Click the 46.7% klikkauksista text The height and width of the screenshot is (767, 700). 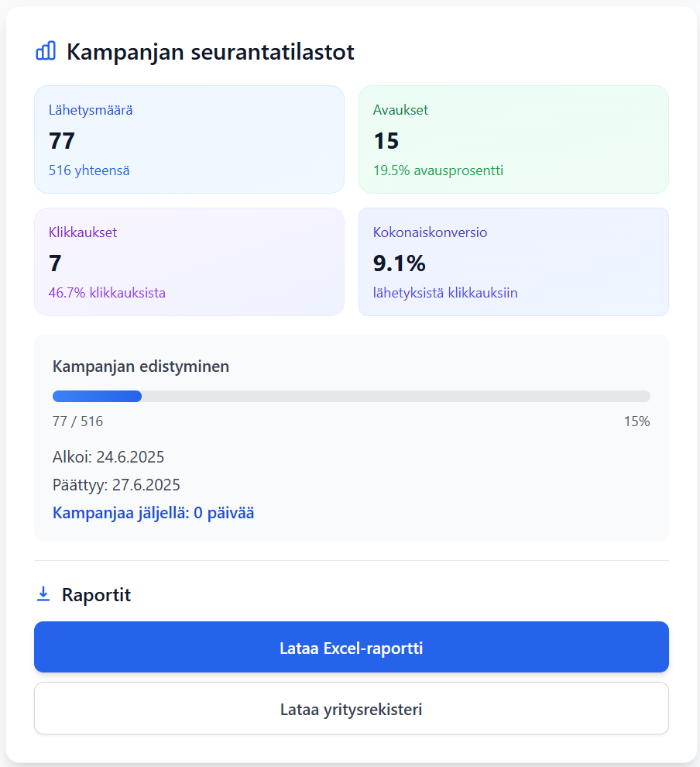(x=107, y=293)
